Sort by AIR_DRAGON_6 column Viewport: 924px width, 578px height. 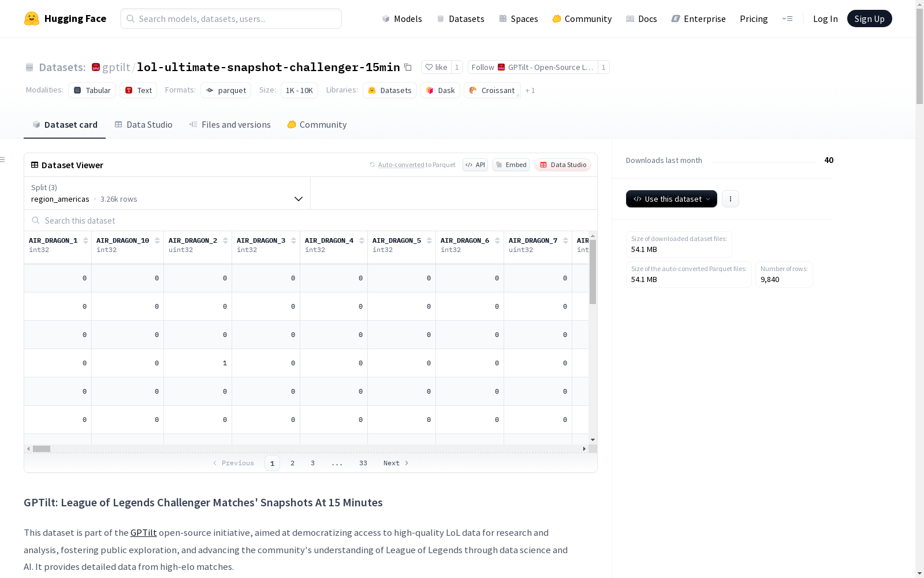pos(497,240)
